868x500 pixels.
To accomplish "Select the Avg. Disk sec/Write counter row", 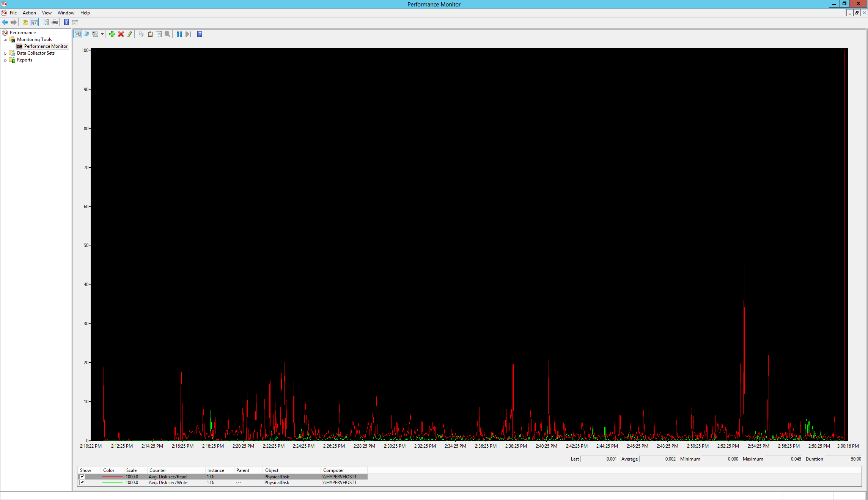I will coord(223,483).
